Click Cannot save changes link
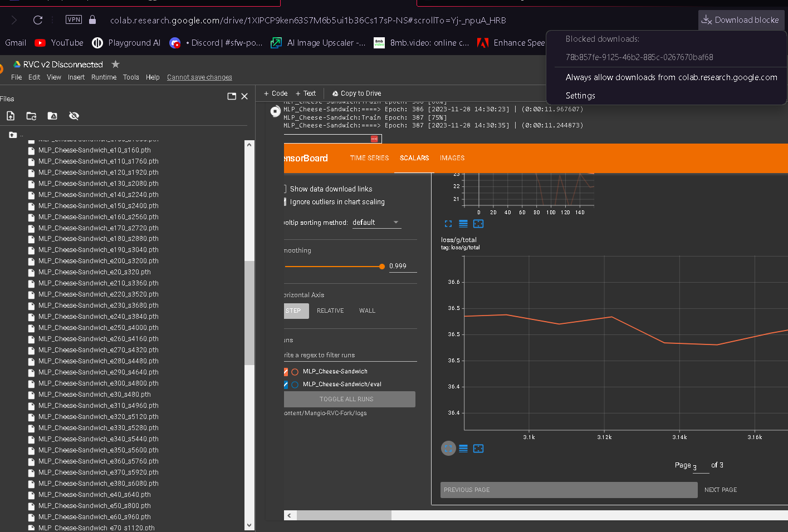 [199, 77]
